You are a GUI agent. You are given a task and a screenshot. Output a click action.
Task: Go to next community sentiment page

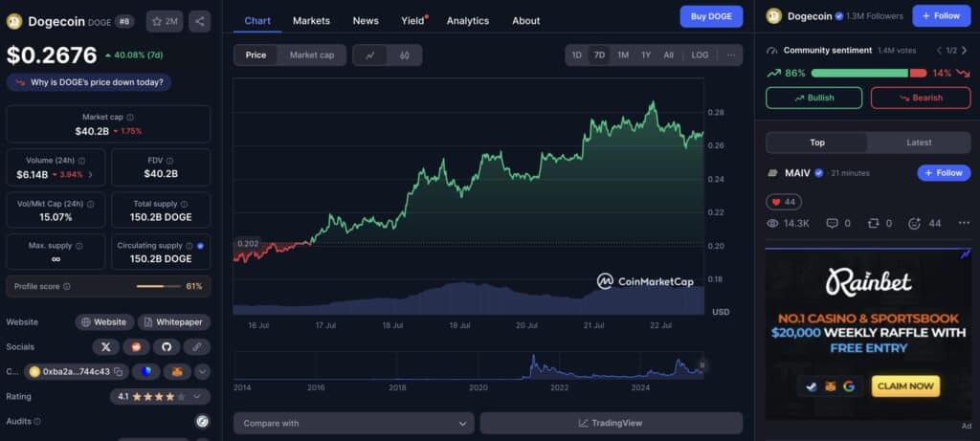pos(965,50)
